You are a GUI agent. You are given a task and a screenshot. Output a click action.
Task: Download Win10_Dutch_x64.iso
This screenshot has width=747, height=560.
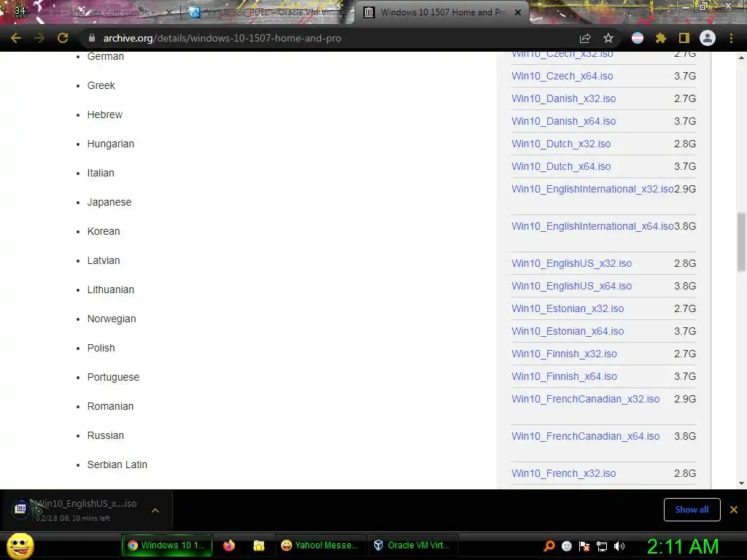point(561,167)
